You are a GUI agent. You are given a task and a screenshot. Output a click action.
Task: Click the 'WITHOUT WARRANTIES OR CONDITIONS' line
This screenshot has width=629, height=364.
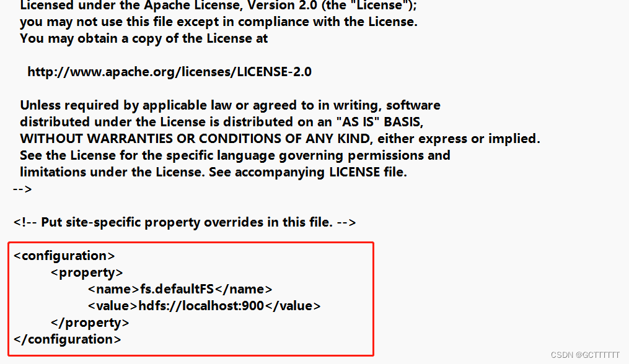(x=280, y=139)
